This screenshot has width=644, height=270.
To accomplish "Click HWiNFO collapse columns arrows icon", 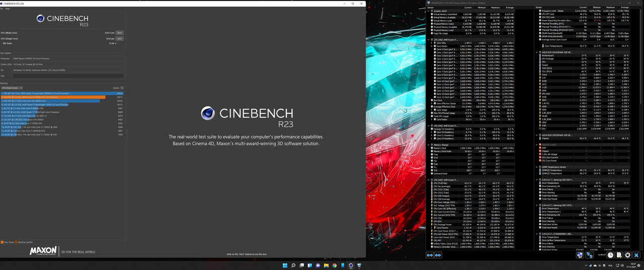I will point(438,255).
